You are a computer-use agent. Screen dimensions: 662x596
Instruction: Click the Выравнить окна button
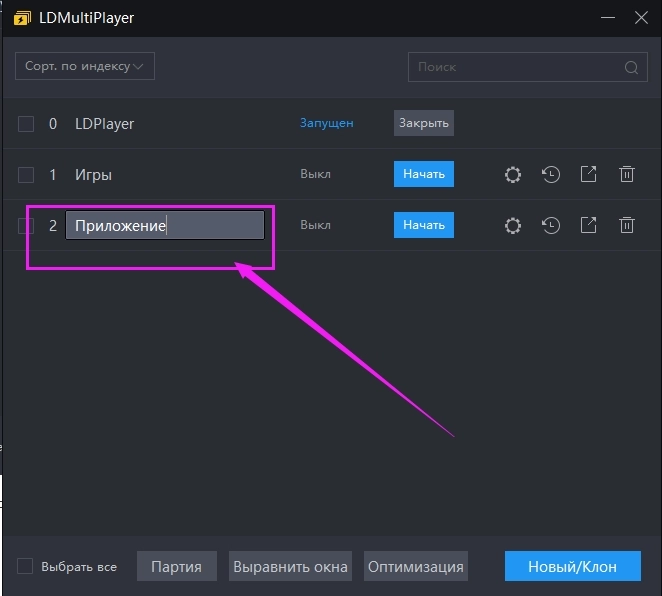[290, 566]
